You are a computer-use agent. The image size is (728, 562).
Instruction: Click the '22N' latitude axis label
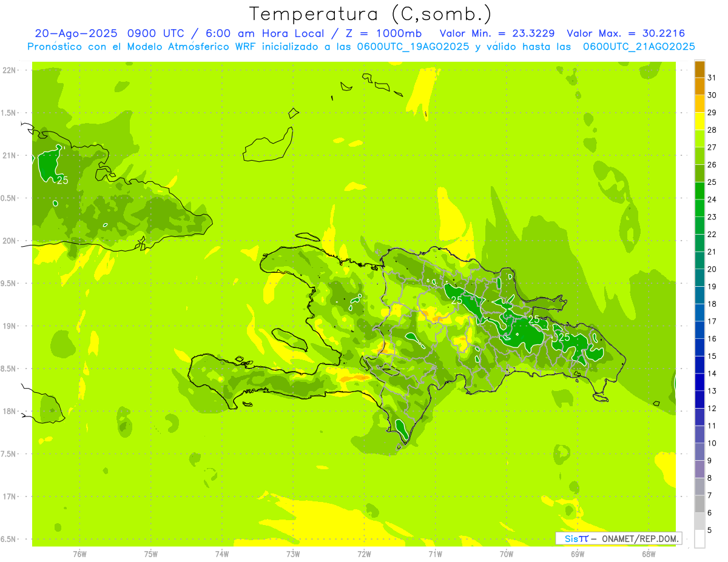(x=9, y=70)
